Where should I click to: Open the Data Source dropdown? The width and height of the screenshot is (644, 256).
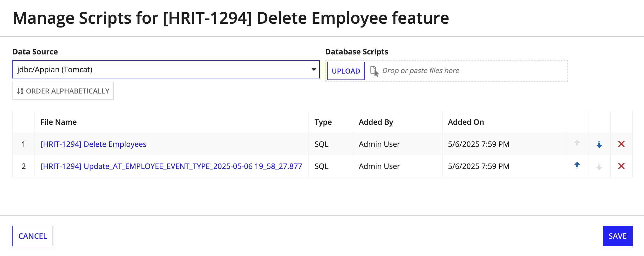pyautogui.click(x=166, y=70)
